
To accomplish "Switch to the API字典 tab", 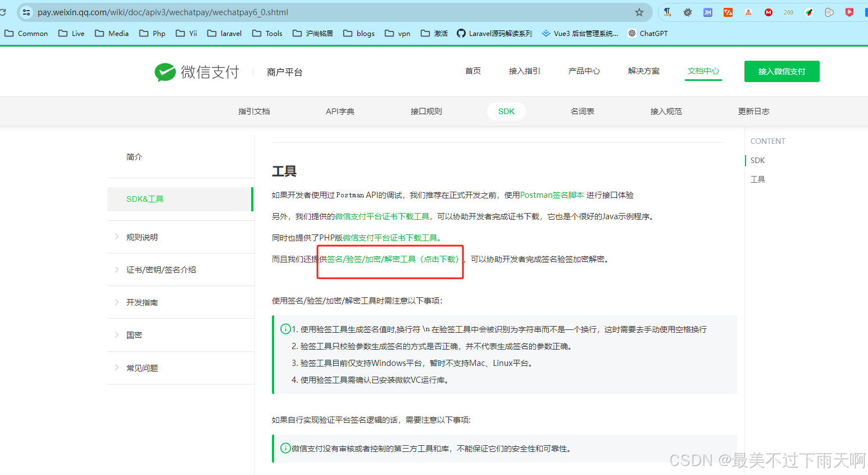I will 340,111.
